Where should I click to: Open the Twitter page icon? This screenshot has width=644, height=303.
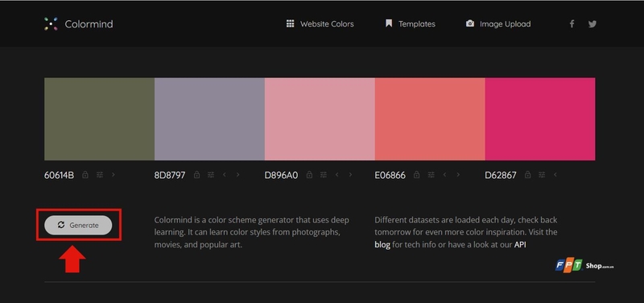[x=592, y=24]
